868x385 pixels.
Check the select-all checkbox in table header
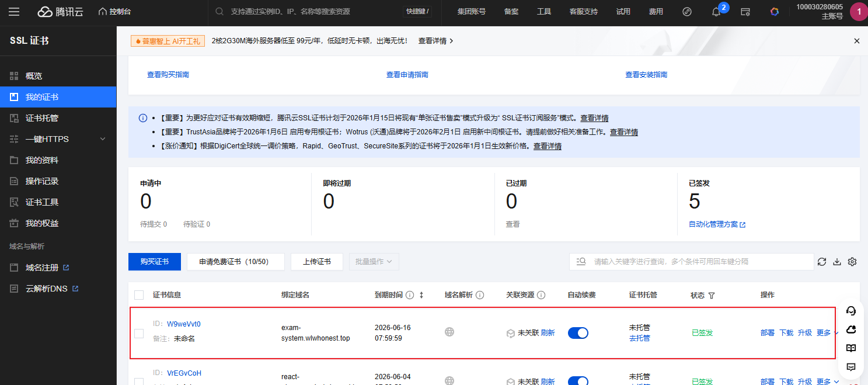pos(139,295)
